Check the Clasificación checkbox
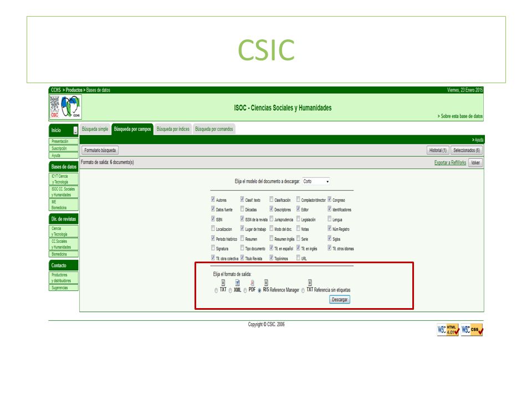This screenshot has width=532, height=399. pos(271,199)
